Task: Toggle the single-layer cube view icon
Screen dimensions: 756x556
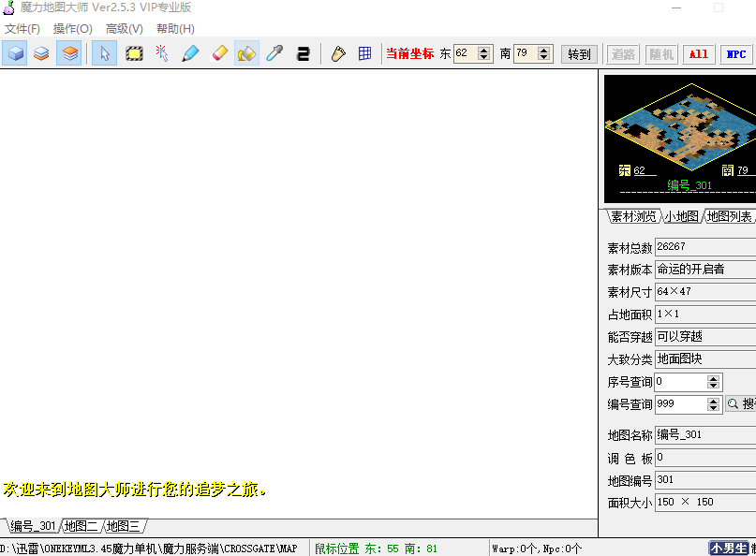Action: [x=16, y=53]
